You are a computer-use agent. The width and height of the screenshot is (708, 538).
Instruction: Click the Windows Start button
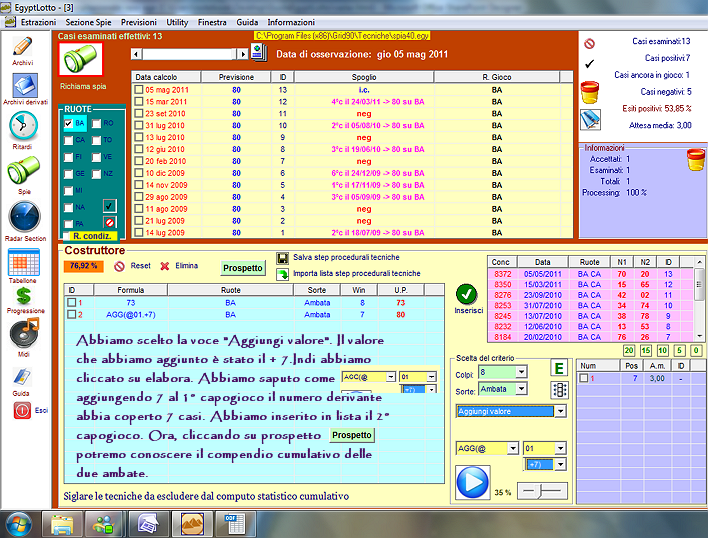[18, 525]
